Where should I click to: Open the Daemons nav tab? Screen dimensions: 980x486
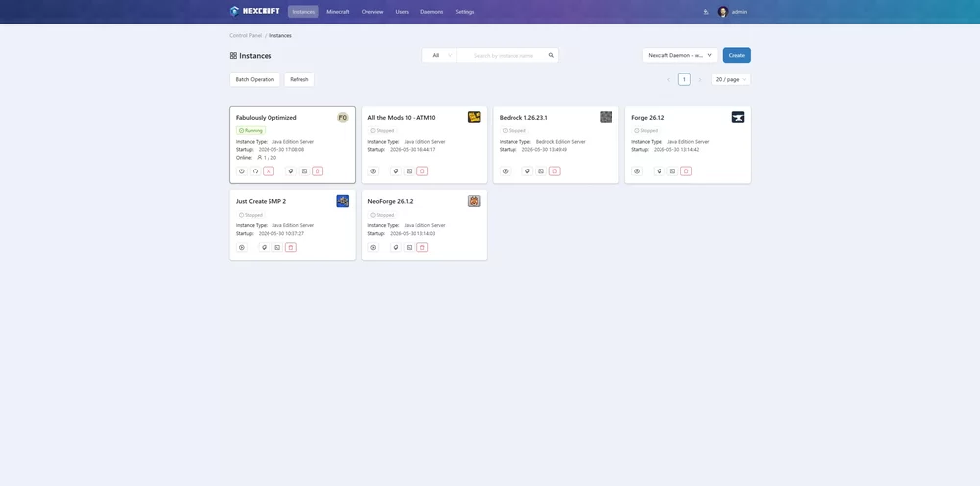[x=432, y=11]
